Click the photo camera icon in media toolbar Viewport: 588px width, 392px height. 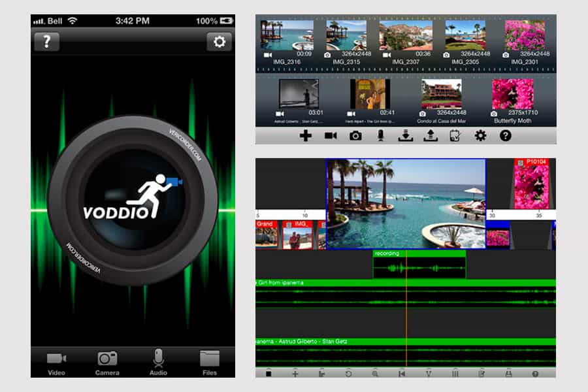[x=355, y=136]
